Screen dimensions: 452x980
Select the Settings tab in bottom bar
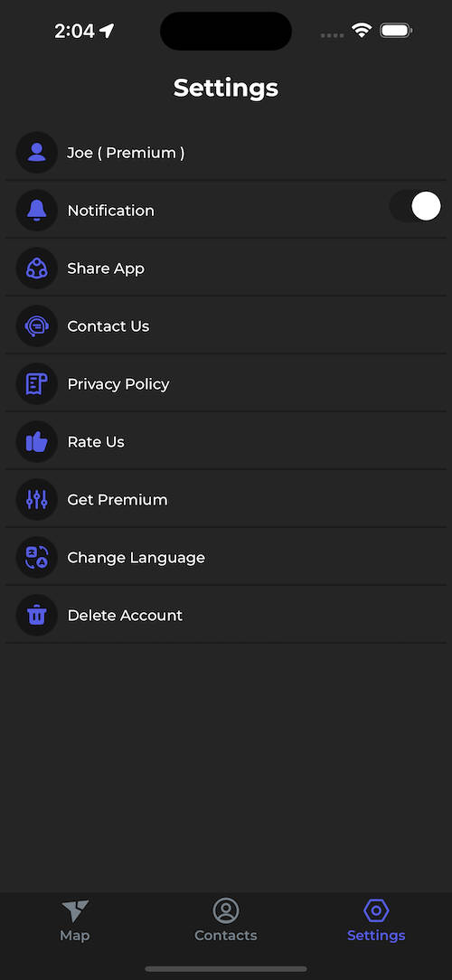(376, 921)
